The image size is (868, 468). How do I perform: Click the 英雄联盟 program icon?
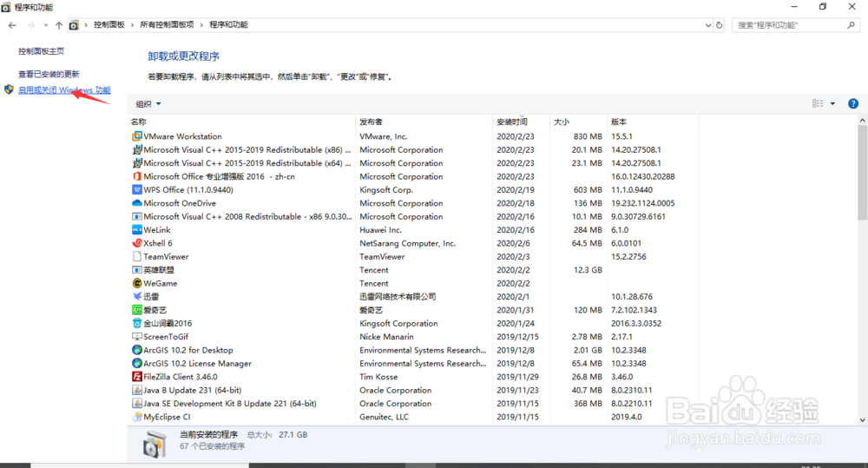(x=137, y=270)
